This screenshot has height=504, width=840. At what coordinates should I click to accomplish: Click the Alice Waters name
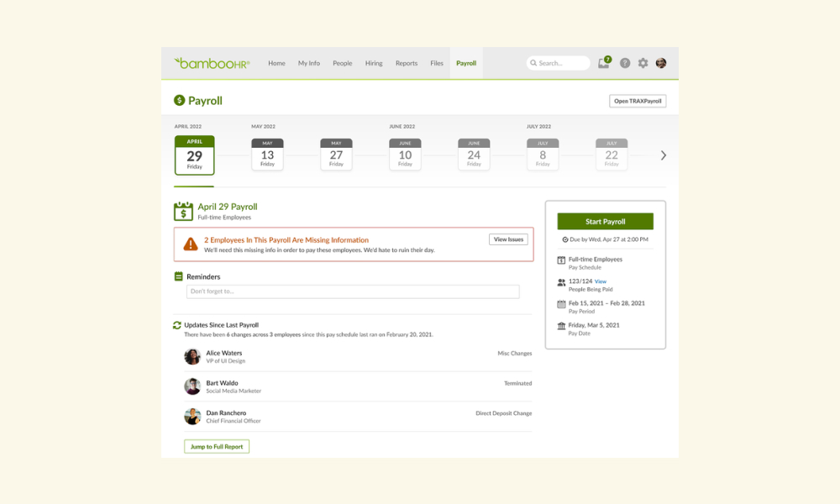(224, 353)
